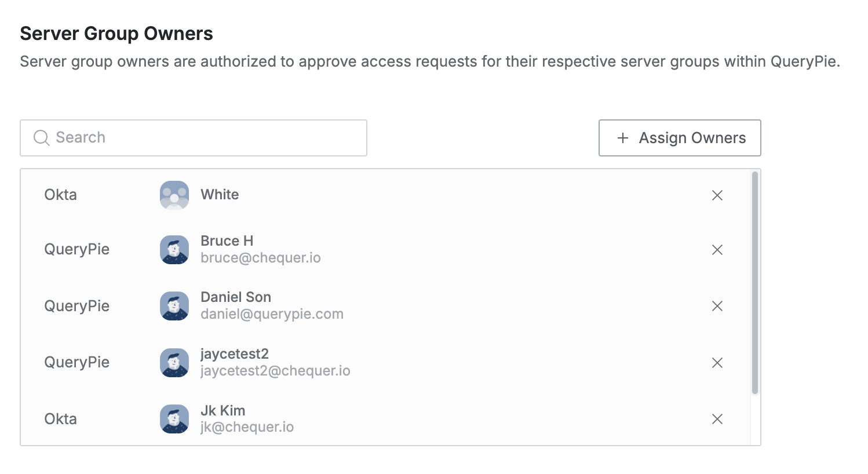
Task: Click the magnifier icon in search box
Action: click(x=41, y=138)
